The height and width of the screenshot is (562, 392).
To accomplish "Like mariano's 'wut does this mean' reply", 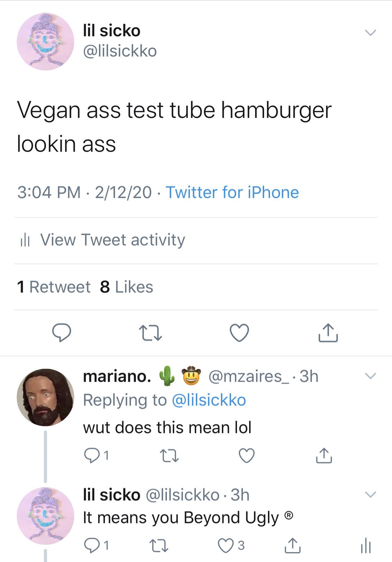I will [x=247, y=455].
